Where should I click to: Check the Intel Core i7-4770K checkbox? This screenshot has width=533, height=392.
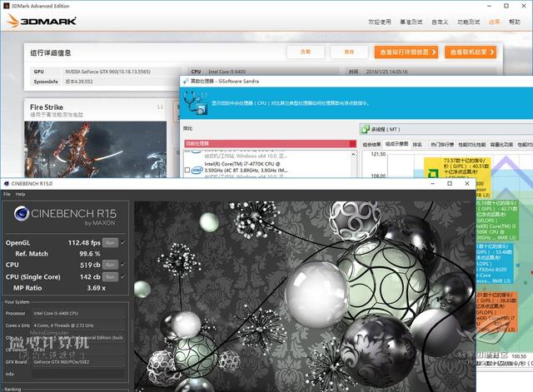coord(187,170)
